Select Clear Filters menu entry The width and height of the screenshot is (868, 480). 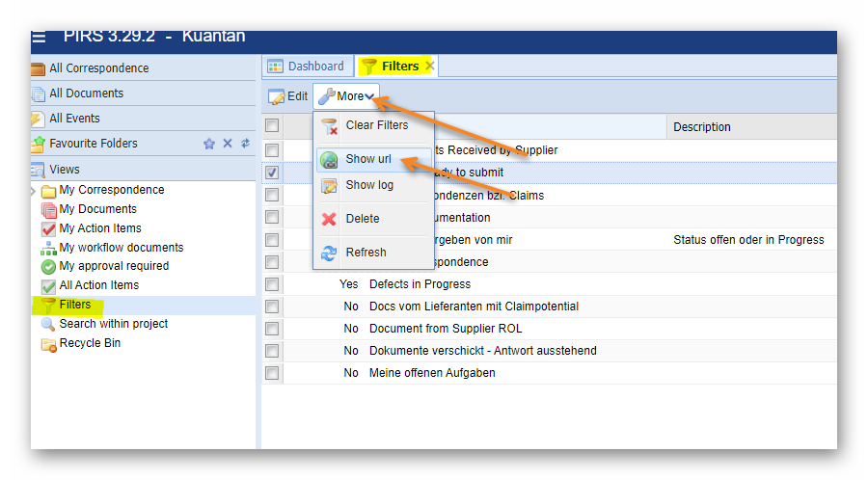376,125
